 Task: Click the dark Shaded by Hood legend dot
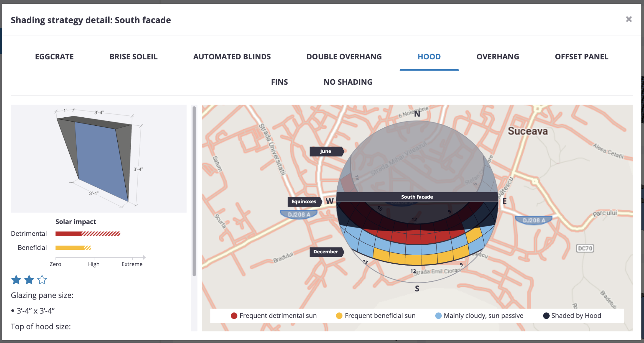[546, 316]
